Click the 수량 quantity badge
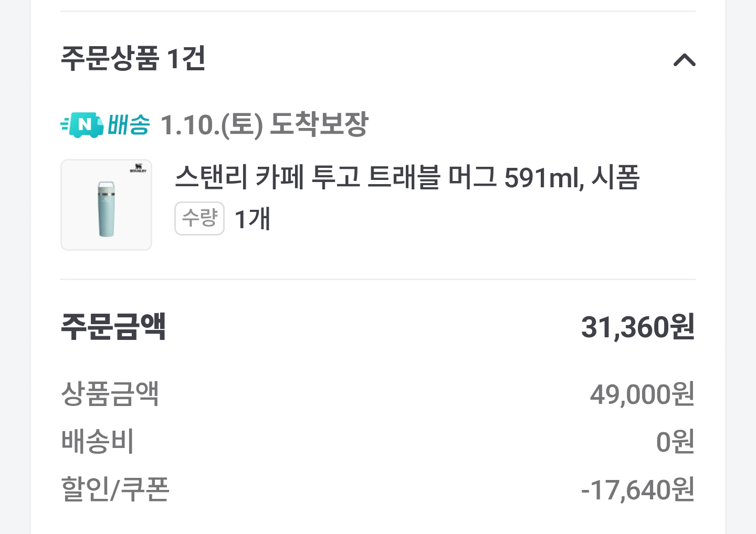 pos(199,218)
